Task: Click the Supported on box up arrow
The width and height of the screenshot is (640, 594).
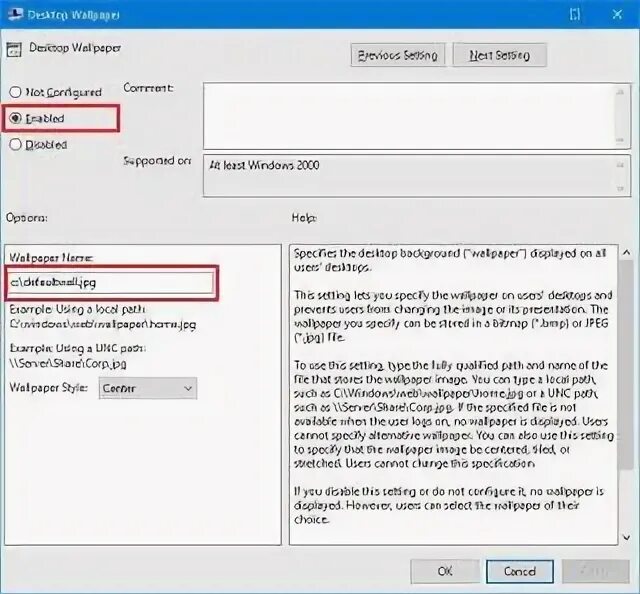Action: tap(620, 165)
